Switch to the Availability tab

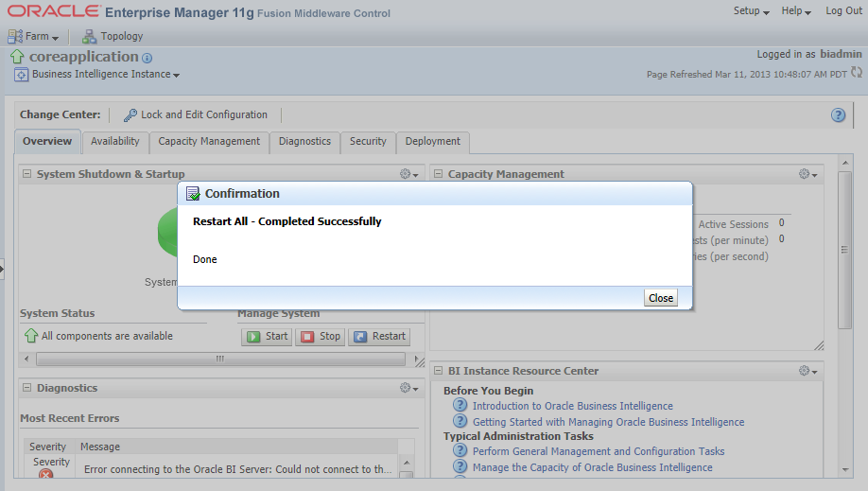point(115,141)
